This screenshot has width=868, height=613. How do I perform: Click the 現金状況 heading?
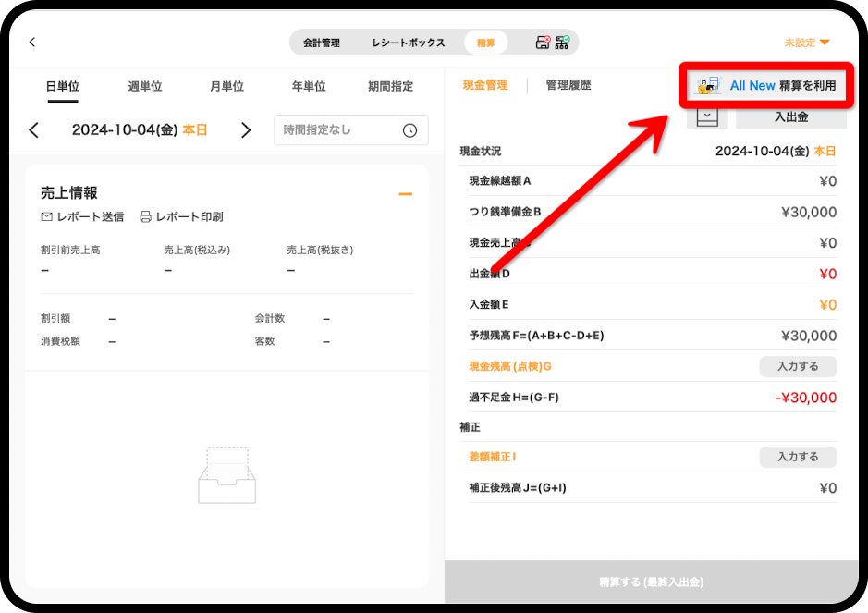[x=481, y=152]
